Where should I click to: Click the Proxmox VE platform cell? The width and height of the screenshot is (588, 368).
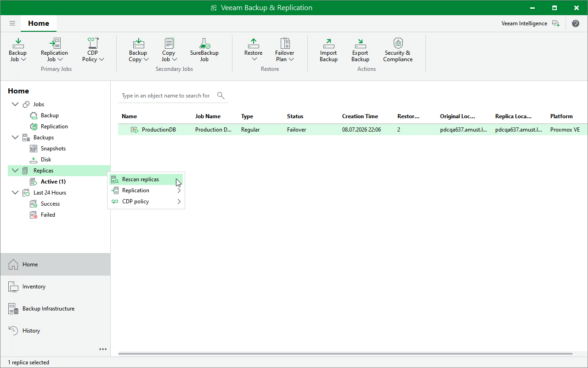coord(565,130)
